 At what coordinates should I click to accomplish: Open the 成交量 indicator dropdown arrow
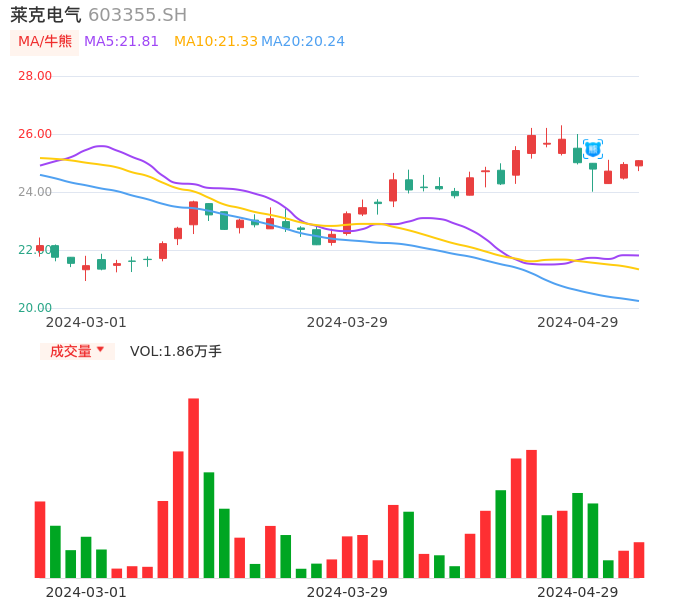coord(100,350)
